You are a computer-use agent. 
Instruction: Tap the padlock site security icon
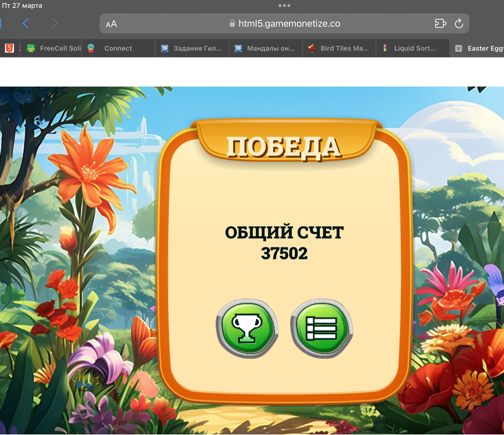pyautogui.click(x=232, y=24)
